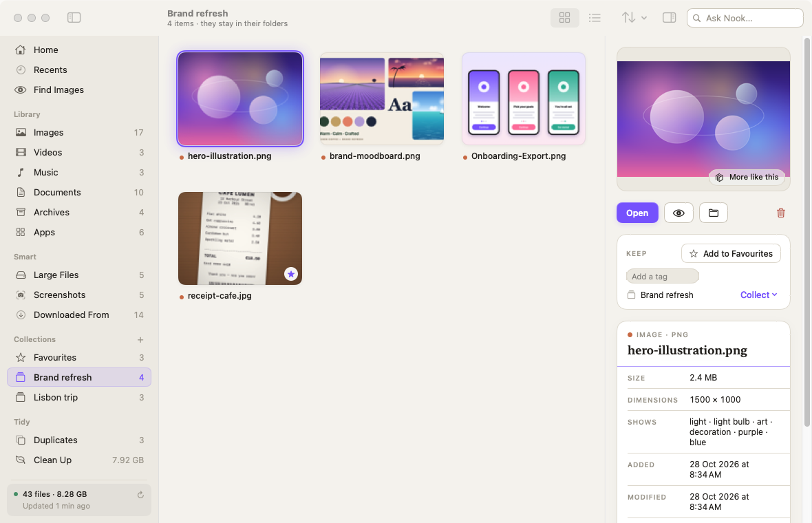812x523 pixels.
Task: Go to Home in sidebar
Action: point(78,50)
